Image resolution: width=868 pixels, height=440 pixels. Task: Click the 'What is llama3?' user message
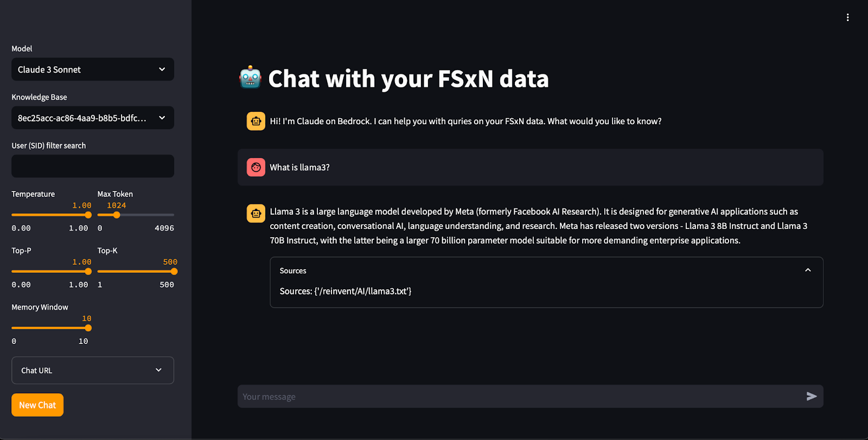[300, 168]
